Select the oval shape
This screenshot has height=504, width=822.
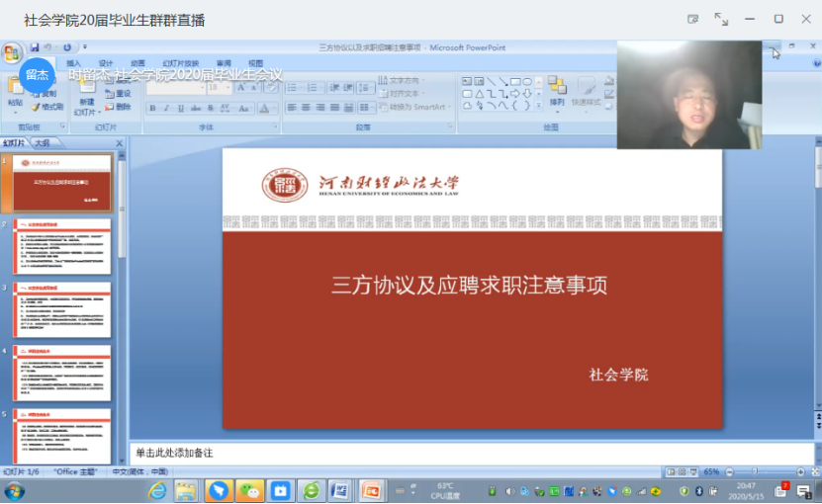[527, 81]
